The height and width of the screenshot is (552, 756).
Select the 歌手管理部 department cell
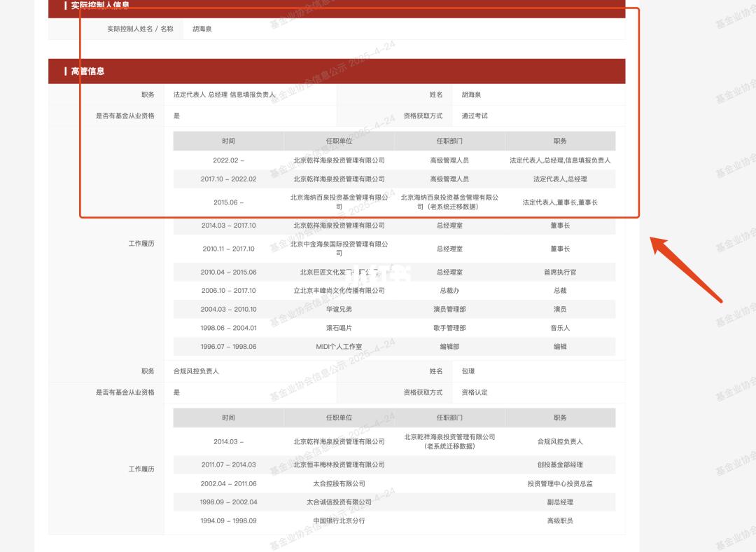click(449, 328)
